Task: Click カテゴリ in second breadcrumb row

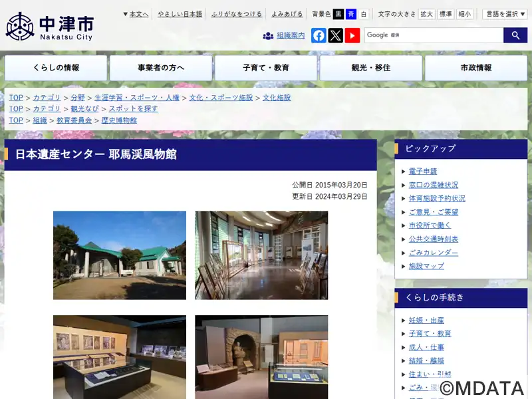Action: click(47, 109)
